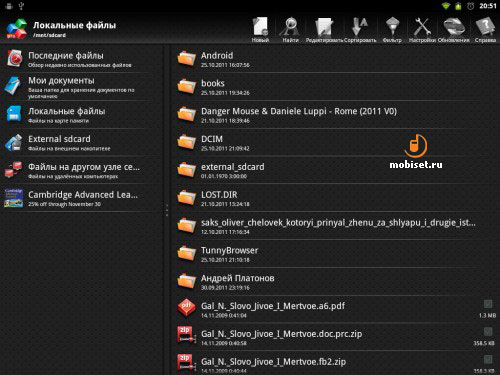
Task: Select Локальные файлы SD card icon
Action: 14,114
